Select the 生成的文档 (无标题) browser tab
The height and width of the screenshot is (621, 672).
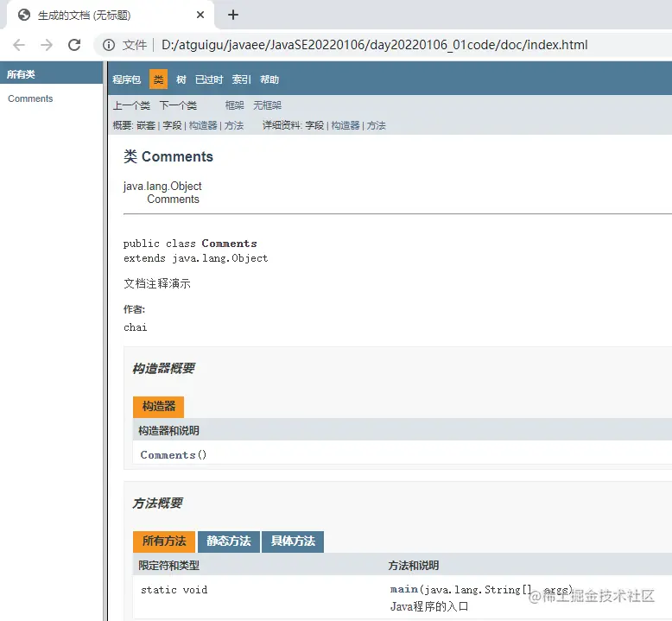click(110, 15)
